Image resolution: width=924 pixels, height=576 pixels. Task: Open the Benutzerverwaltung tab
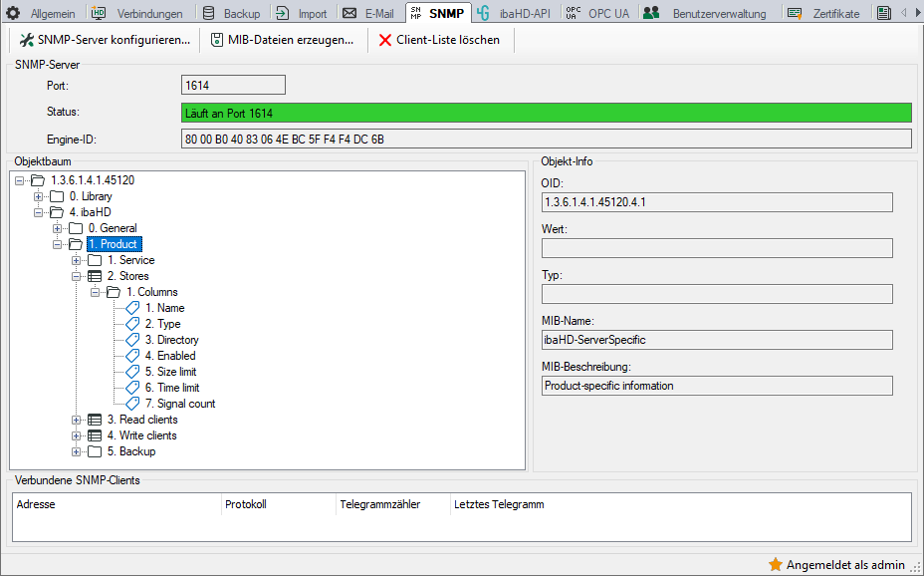coord(706,13)
